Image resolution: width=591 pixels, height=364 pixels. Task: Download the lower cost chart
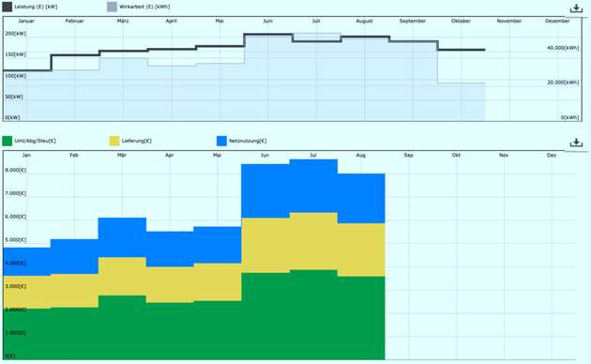pyautogui.click(x=576, y=143)
